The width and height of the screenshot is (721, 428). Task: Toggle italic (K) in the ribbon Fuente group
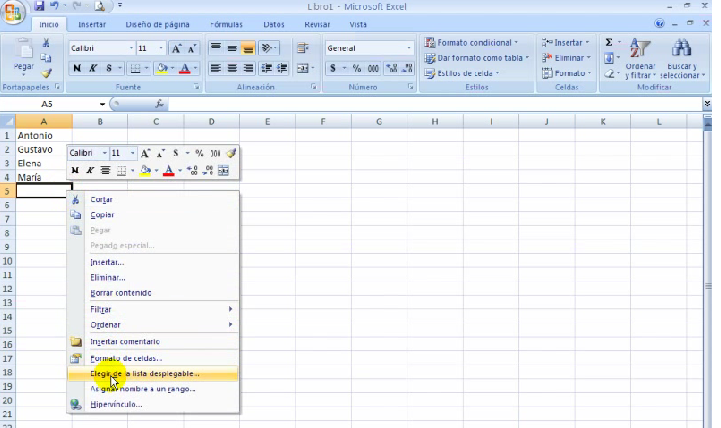point(93,68)
